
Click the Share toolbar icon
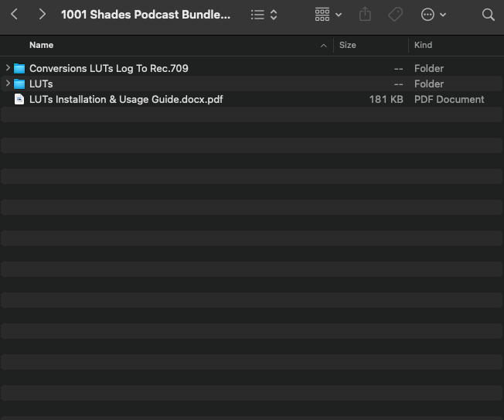pyautogui.click(x=366, y=15)
